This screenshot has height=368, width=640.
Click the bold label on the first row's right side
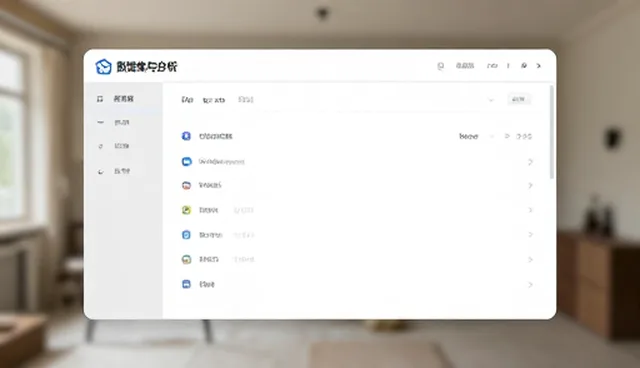coord(469,136)
